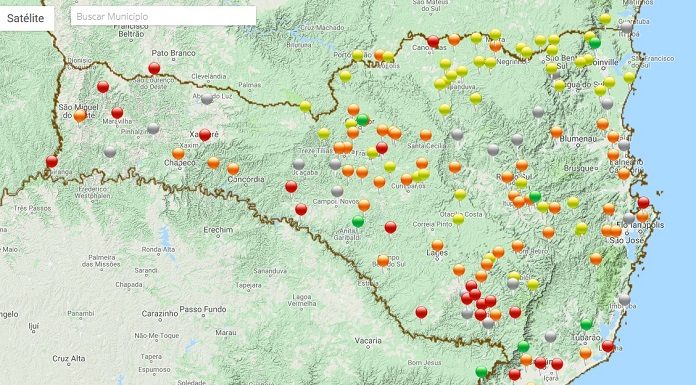Click the green pin above Anita Garibaldi

(x=358, y=221)
